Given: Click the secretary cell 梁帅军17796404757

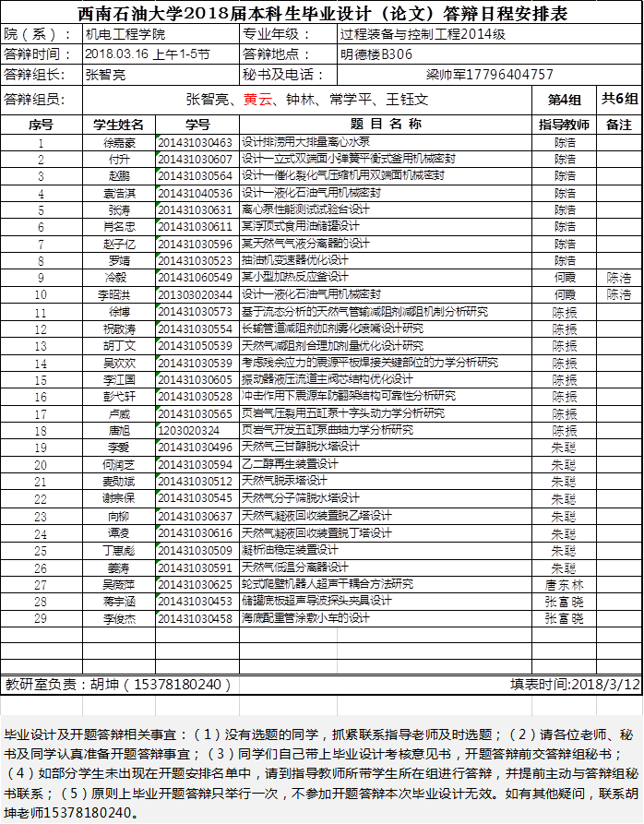Looking at the screenshot, I should [x=489, y=75].
